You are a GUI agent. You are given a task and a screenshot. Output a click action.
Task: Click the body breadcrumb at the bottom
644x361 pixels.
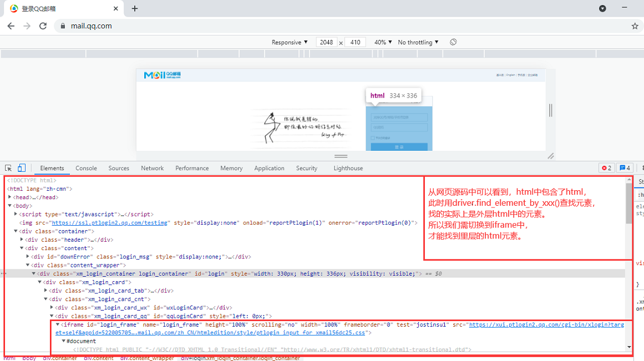click(29, 358)
